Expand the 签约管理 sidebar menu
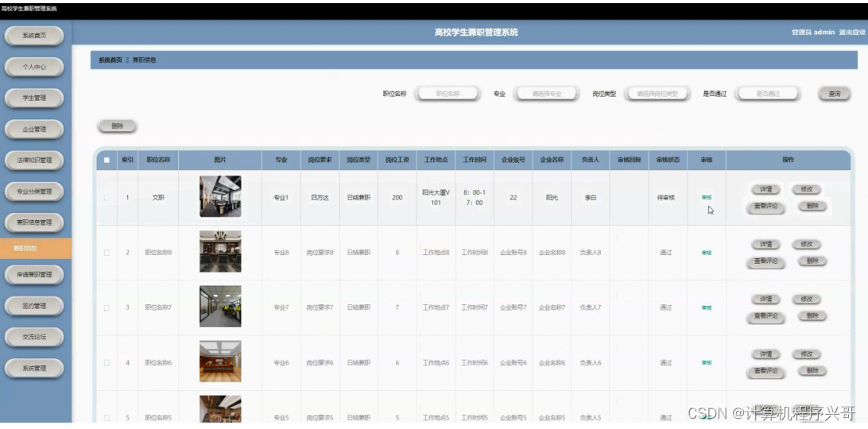868x429 pixels. pyautogui.click(x=34, y=306)
